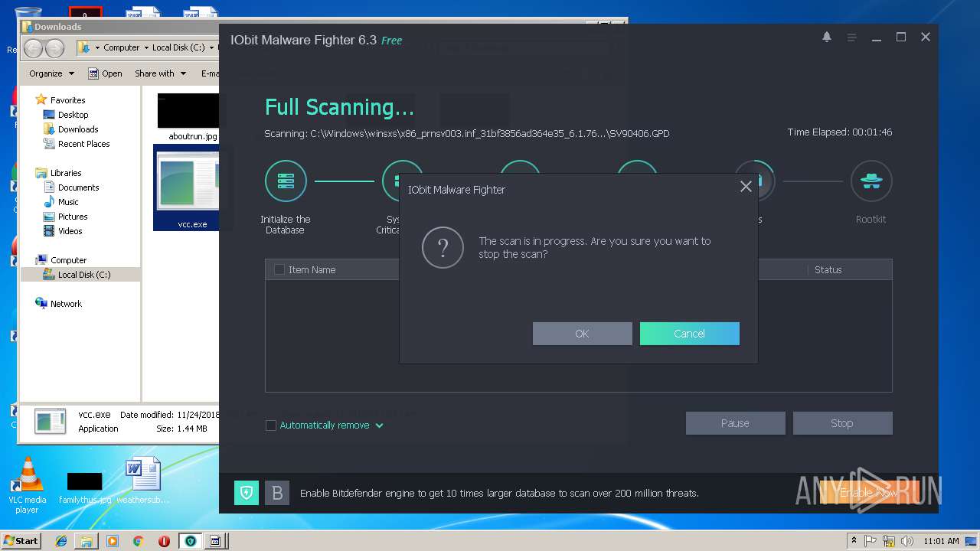Open Pictures library in Explorer sidebar
The image size is (980, 551).
(x=73, y=217)
